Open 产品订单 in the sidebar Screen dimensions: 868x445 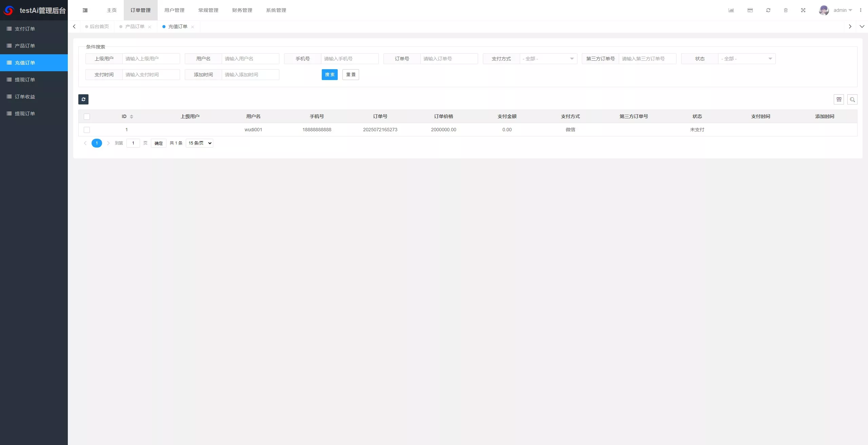coord(34,46)
